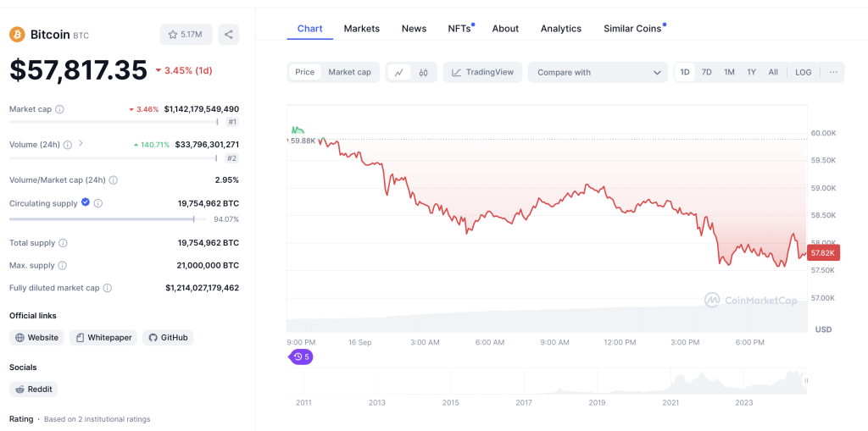Open the Reddit social link

33,389
